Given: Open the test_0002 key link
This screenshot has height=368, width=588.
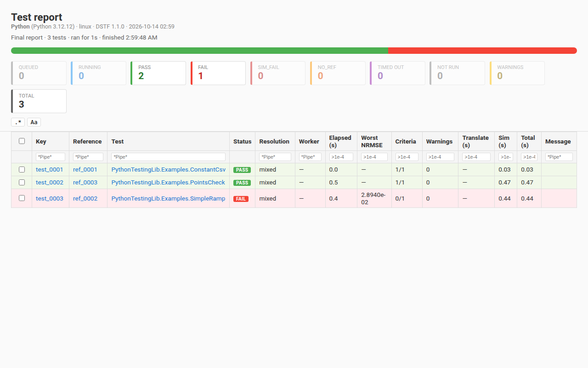Looking at the screenshot, I should 50,183.
